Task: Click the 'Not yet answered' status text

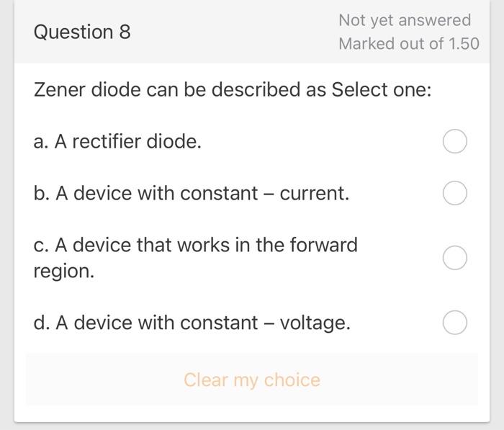Action: tap(405, 20)
